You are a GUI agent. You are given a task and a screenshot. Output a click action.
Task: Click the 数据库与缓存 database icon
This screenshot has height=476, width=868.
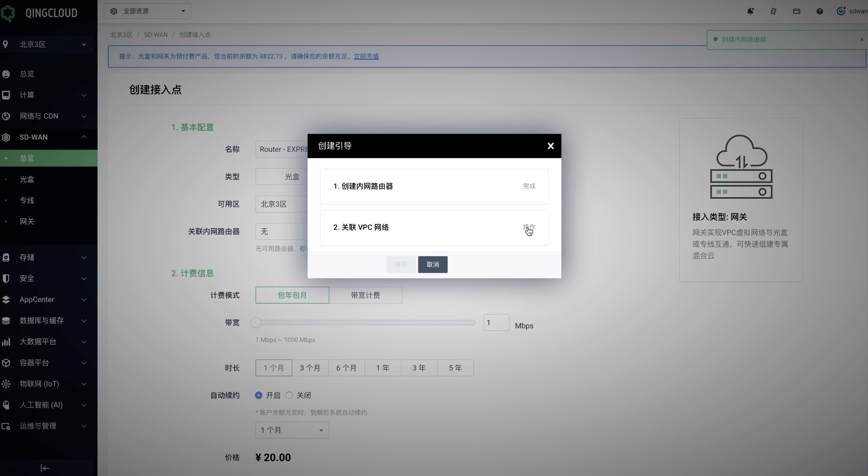[6, 320]
